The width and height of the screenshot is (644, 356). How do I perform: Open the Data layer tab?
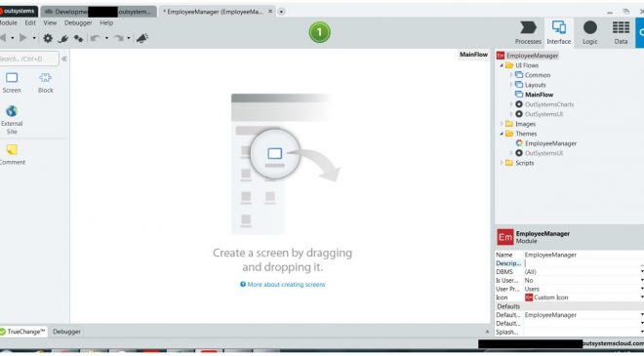click(x=621, y=33)
